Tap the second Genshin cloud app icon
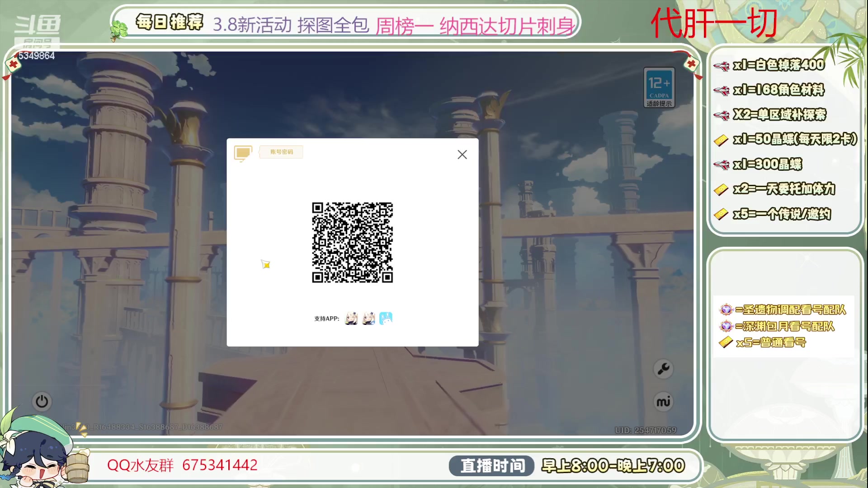This screenshot has height=488, width=868. pos(368,318)
